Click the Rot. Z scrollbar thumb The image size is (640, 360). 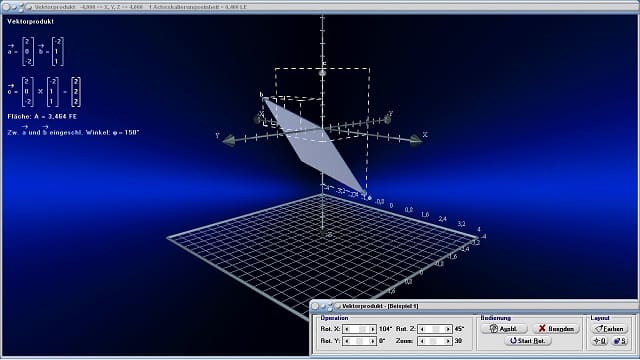[436, 329]
